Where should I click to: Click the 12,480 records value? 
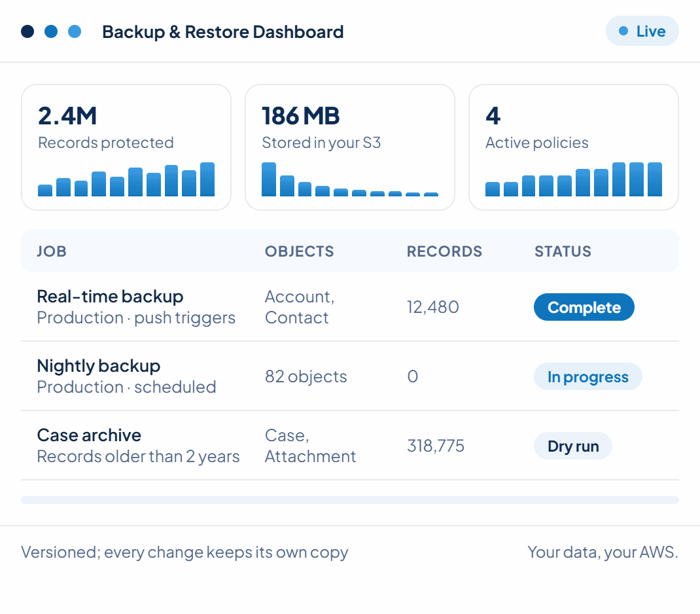click(x=432, y=307)
